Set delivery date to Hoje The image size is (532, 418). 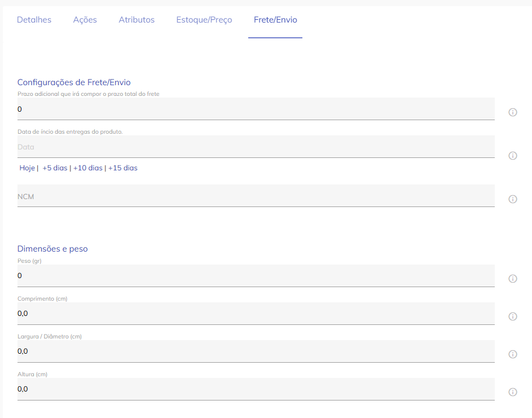[x=27, y=168]
